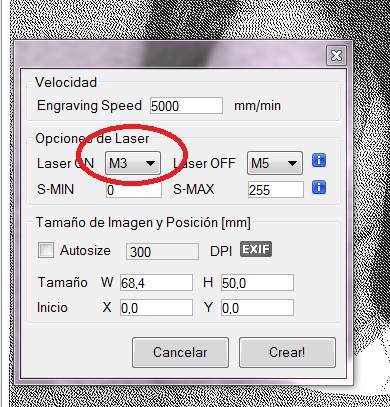Viewport: 390px width, 407px height.
Task: Click the S-MIN input field
Action: click(x=134, y=190)
